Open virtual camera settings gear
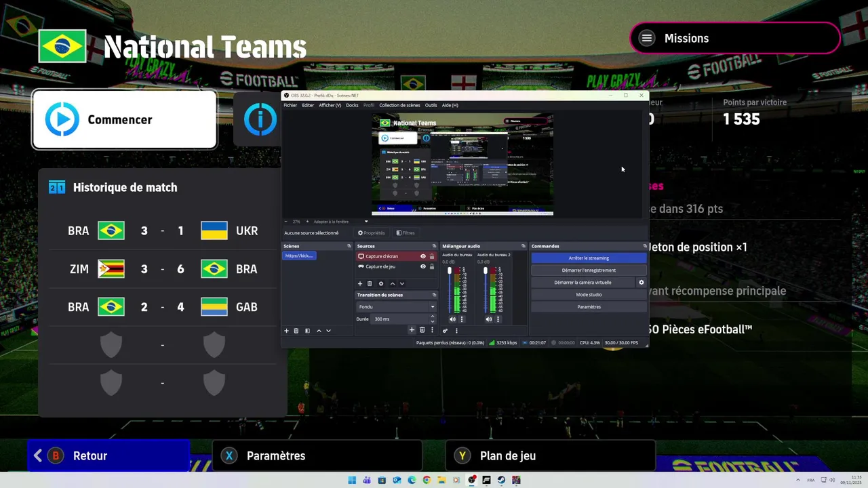The height and width of the screenshot is (488, 868). 642,283
